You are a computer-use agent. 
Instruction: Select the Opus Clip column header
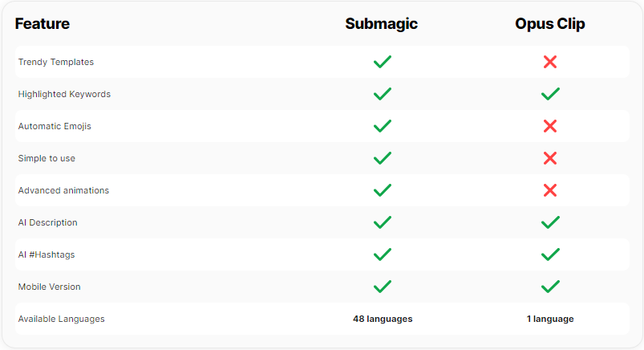[549, 24]
